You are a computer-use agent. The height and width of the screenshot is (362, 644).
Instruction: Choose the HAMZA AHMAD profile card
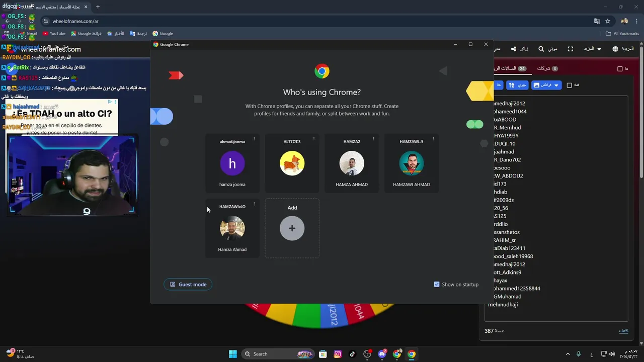click(x=352, y=163)
